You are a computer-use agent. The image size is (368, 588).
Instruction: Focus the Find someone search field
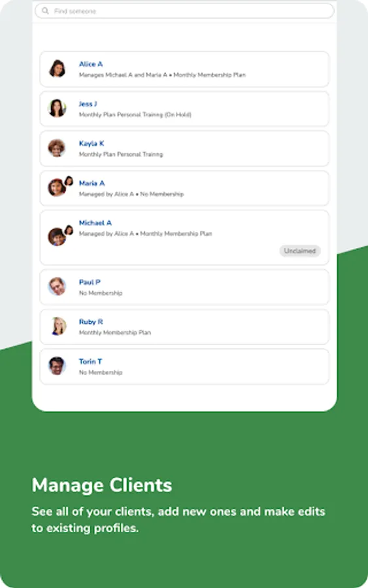[184, 11]
